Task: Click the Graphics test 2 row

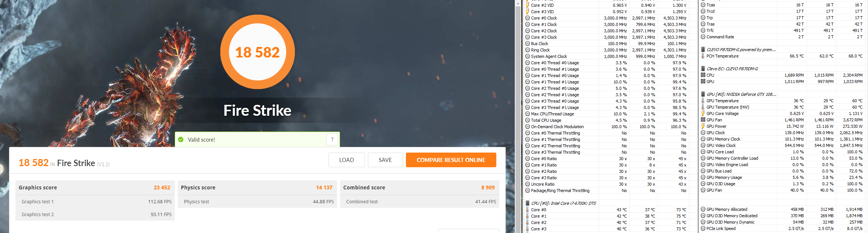Action: tap(95, 214)
